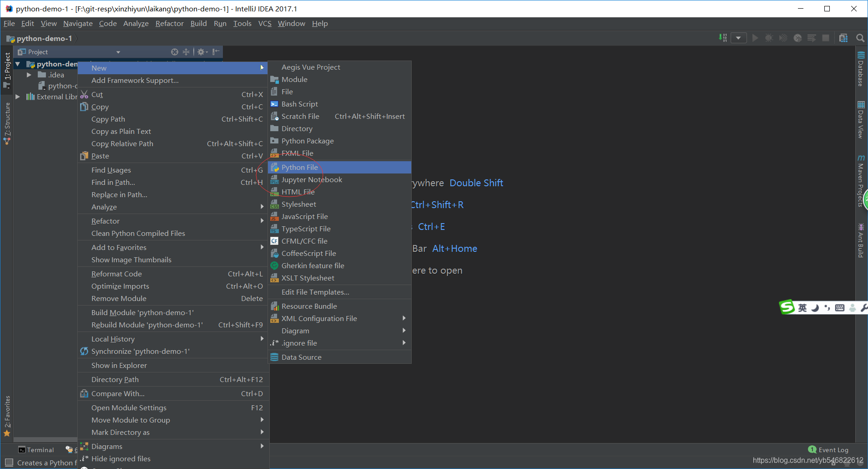Open the Refactor menu in menu bar

point(169,24)
